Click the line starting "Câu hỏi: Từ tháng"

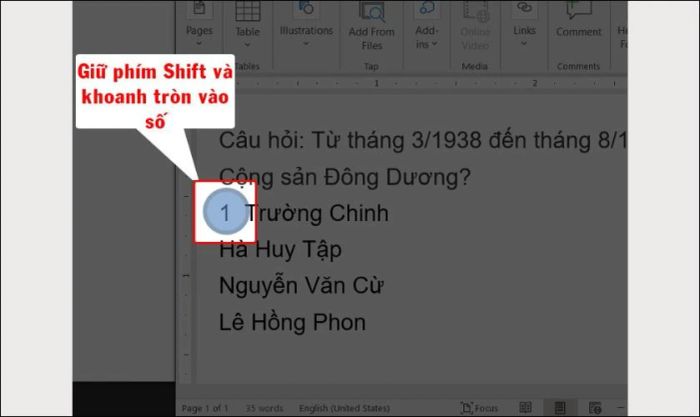(x=422, y=141)
